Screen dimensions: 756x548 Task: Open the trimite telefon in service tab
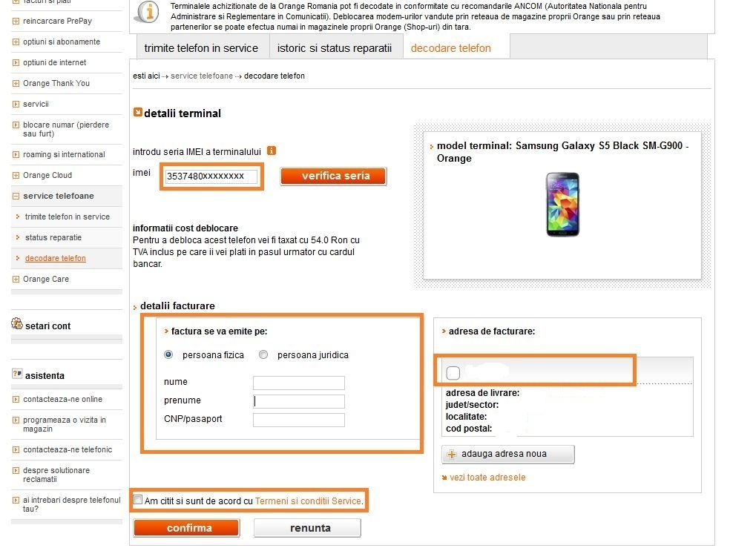203,47
